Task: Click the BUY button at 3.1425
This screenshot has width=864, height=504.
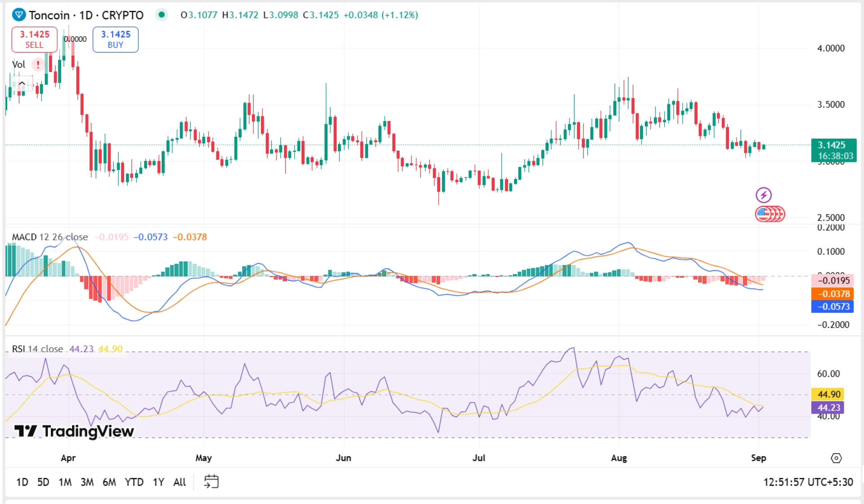Action: pos(115,39)
